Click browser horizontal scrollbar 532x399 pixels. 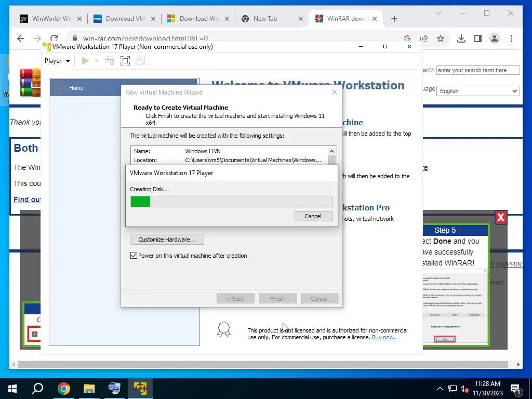(x=263, y=364)
